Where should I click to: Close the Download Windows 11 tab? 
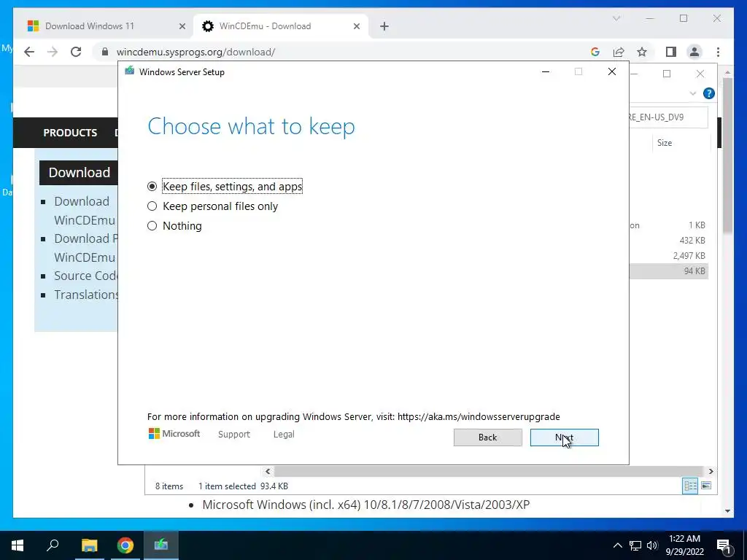[x=182, y=26]
